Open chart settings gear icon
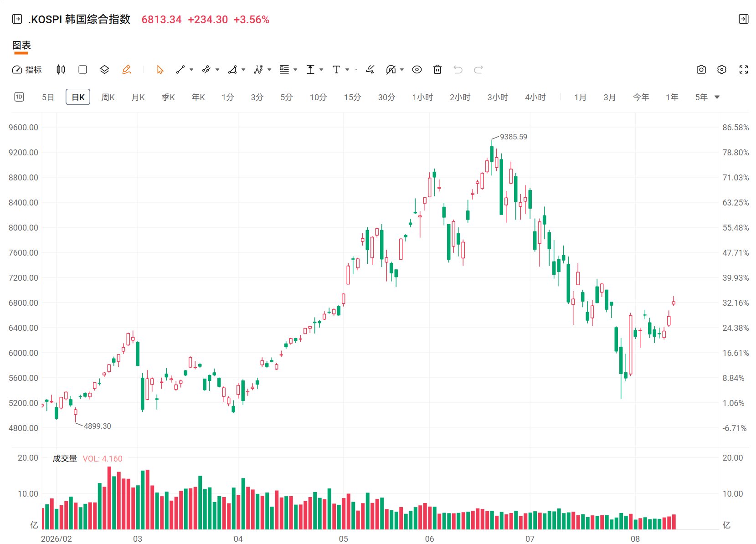Screen dimensions: 756x544 (722, 70)
